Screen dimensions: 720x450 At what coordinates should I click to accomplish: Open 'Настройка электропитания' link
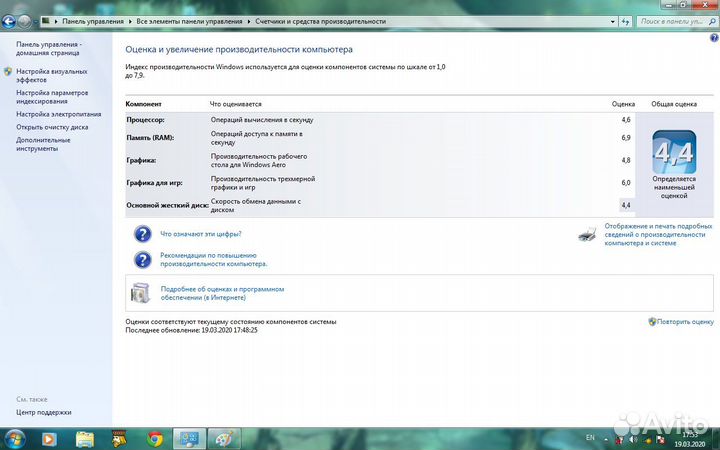point(58,114)
